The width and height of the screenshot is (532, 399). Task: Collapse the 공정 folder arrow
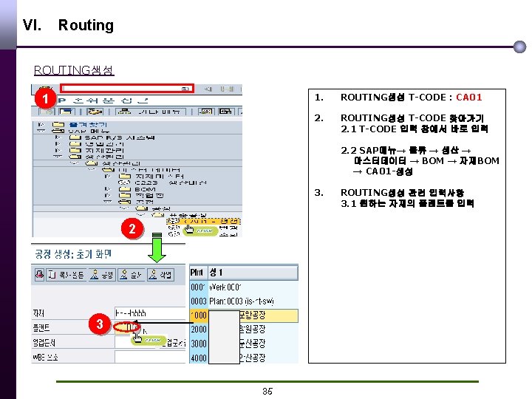coord(108,202)
